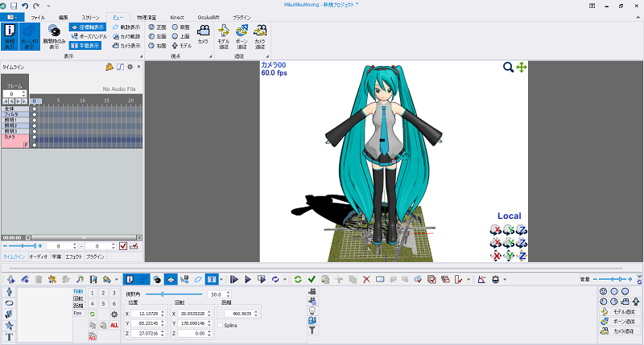Click the light bulb icon

click(312, 310)
